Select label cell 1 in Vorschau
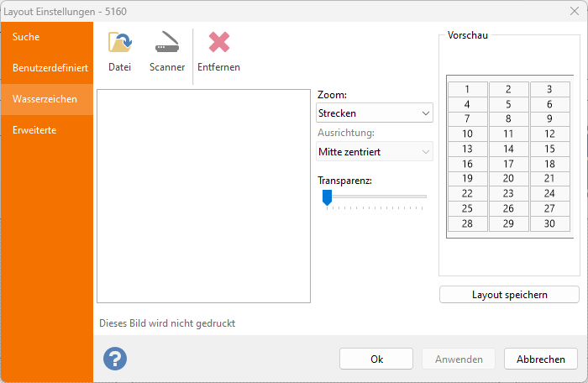The height and width of the screenshot is (383, 588). coord(467,89)
